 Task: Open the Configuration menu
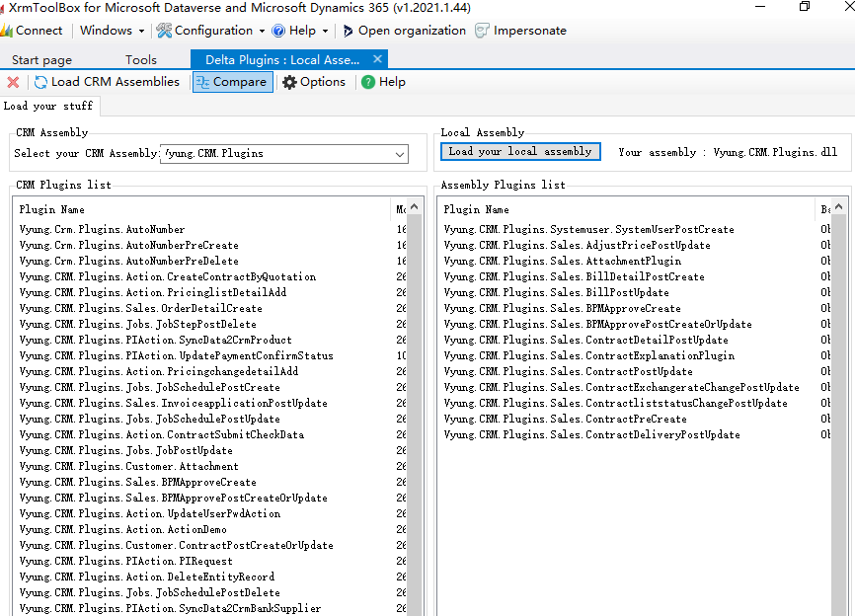click(x=210, y=31)
